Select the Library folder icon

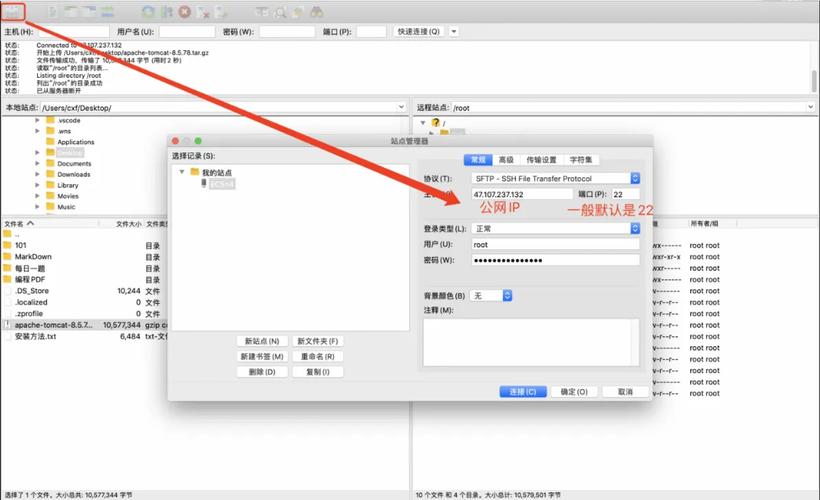50,185
